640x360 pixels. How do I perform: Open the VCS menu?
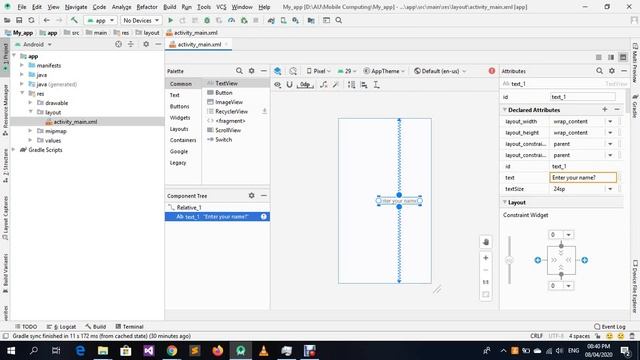[221, 7]
